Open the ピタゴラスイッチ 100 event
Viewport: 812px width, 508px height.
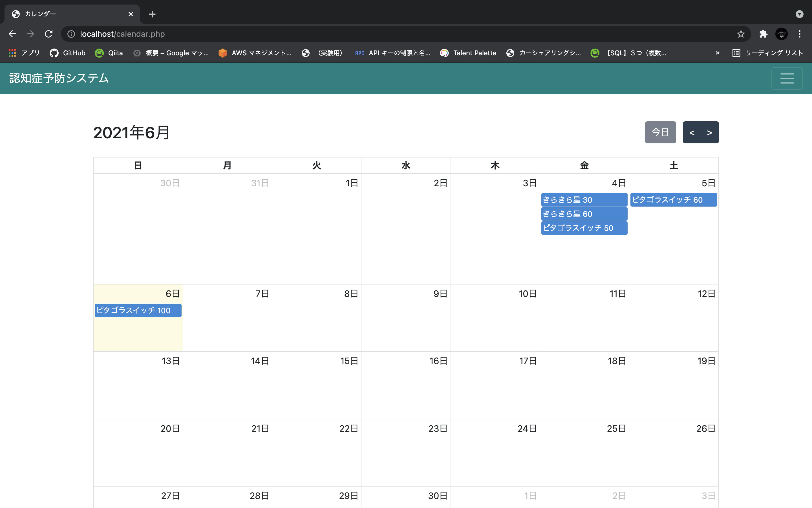(x=138, y=310)
